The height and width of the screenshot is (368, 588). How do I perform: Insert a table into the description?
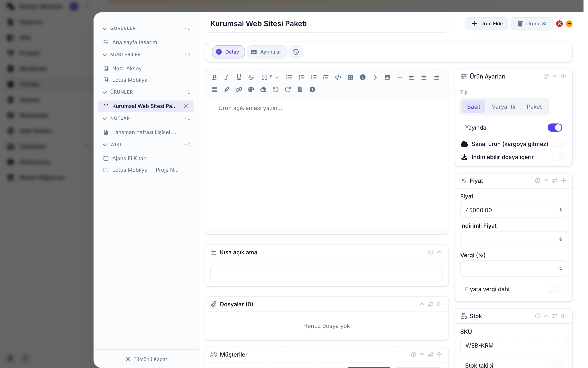(350, 77)
